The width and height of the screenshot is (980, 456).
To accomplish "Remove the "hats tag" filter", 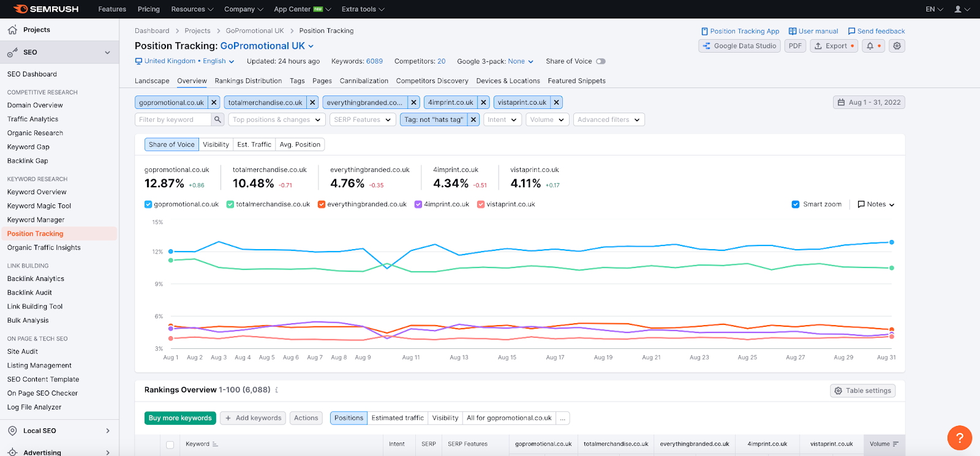I will (x=473, y=120).
